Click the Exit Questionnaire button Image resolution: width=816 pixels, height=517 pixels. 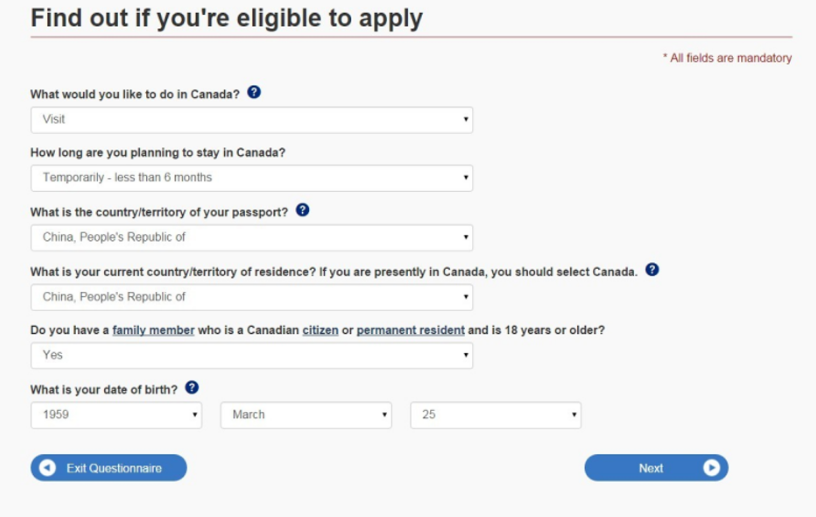coord(109,468)
